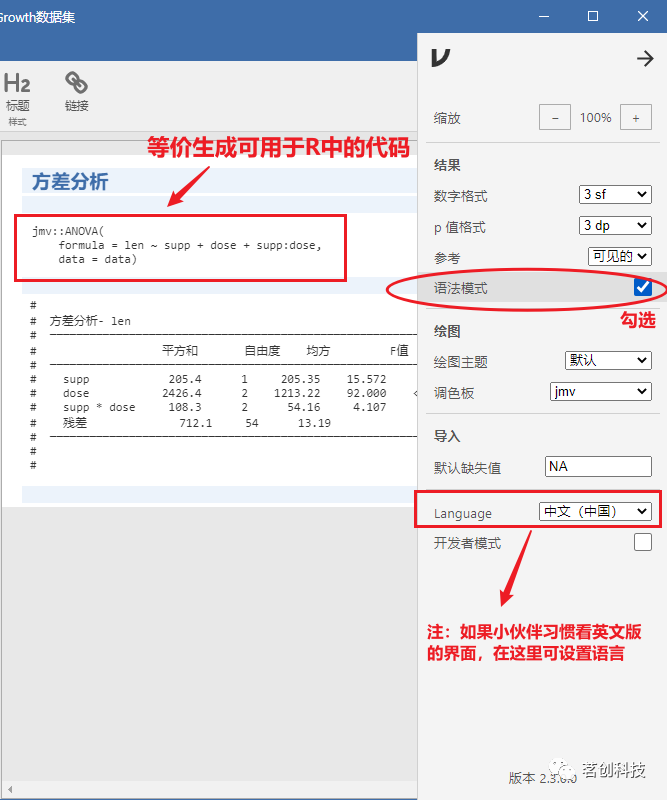Click the supp row sum of squares 205.4
This screenshot has width=667, height=800.
point(185,379)
